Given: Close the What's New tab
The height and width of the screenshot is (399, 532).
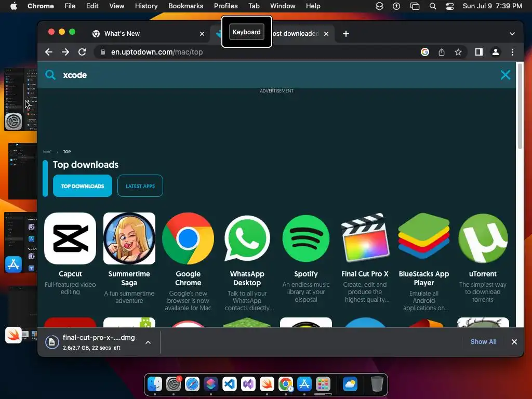Looking at the screenshot, I should tap(202, 34).
